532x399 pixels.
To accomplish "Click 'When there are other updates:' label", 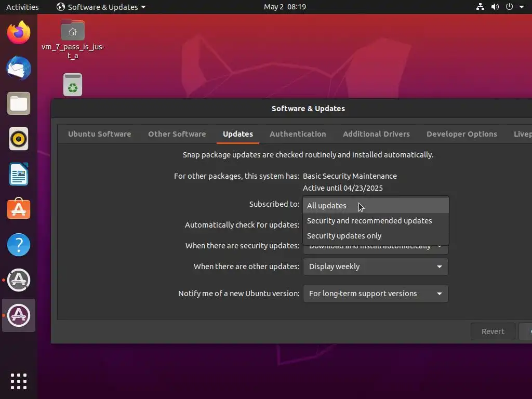I will 246,267.
